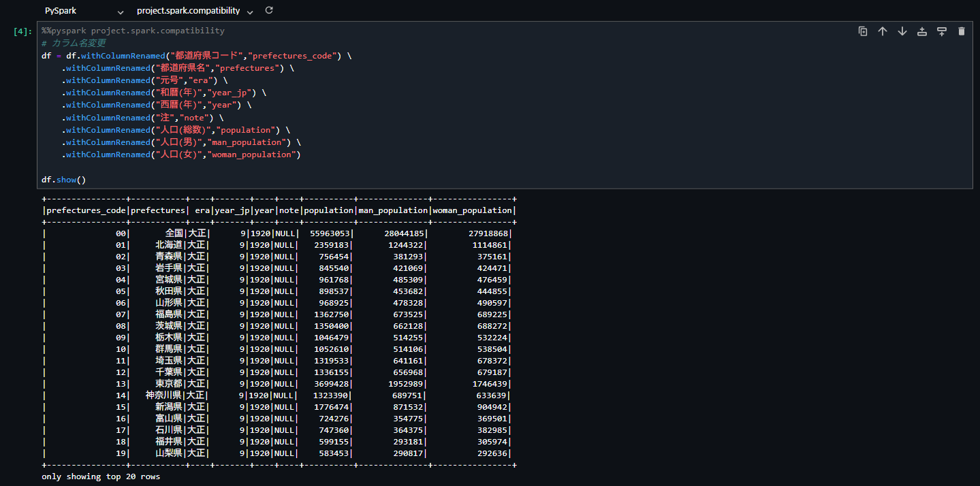
Task: Click the 青森県 prefecture cell
Action: click(x=169, y=257)
